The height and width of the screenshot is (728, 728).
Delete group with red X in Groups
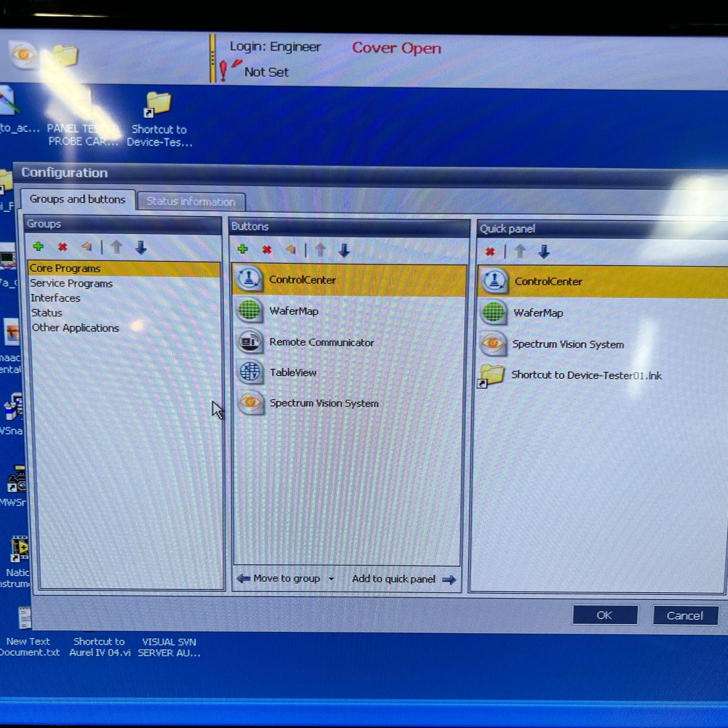(x=62, y=247)
